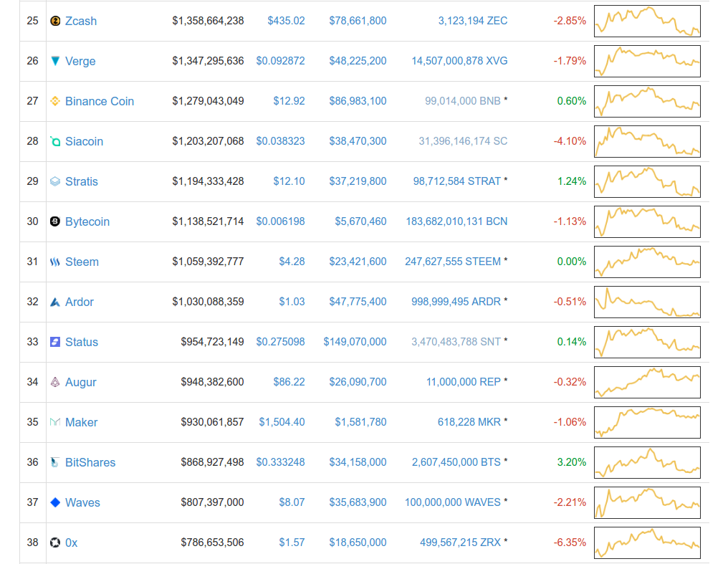Click the Stratis logo icon

[x=55, y=181]
